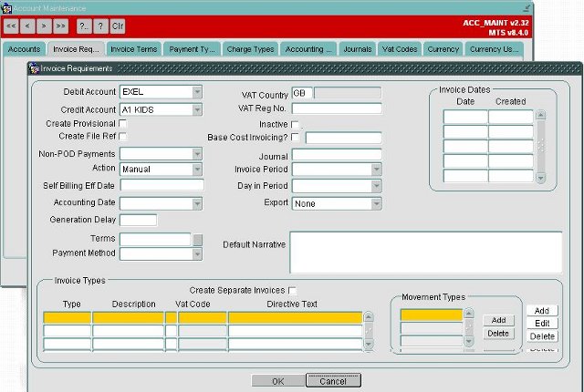Click first Date cell in Invoice Dates
This screenshot has width=584, height=392.
point(465,118)
